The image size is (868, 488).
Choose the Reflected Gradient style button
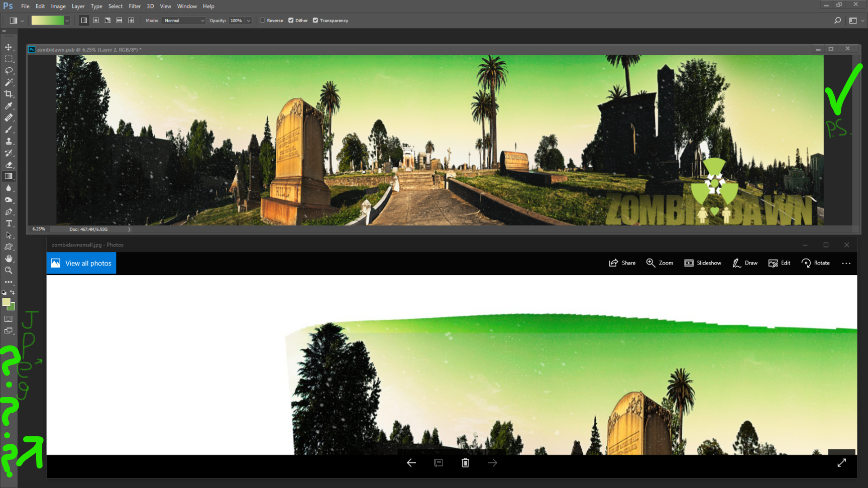point(119,21)
